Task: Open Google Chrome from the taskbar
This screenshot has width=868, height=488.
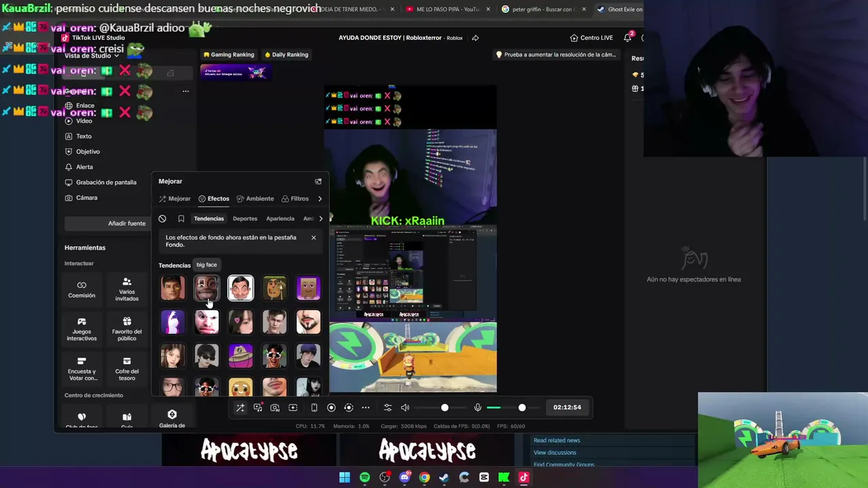Action: pyautogui.click(x=425, y=477)
